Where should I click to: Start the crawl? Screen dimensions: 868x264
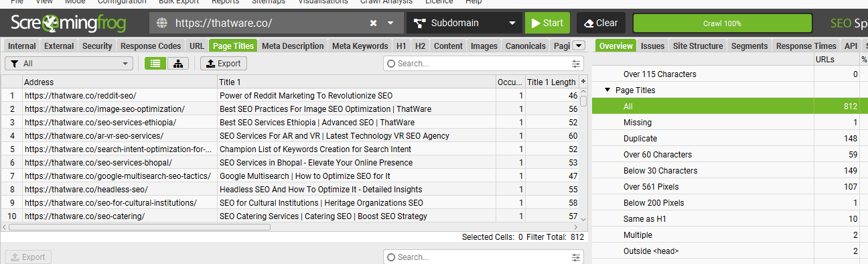click(x=547, y=23)
